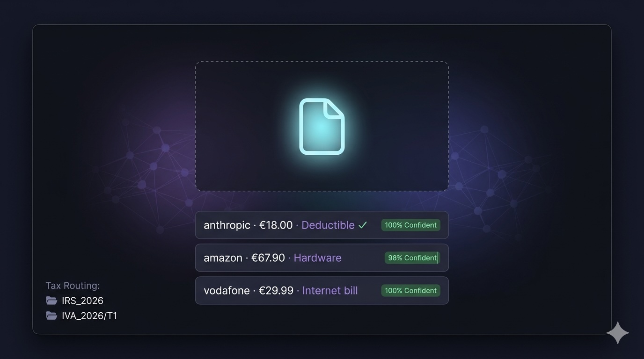Screen dimensions: 644x359
Task: Click the green checkmark beside Deductible
Action: coord(363,225)
